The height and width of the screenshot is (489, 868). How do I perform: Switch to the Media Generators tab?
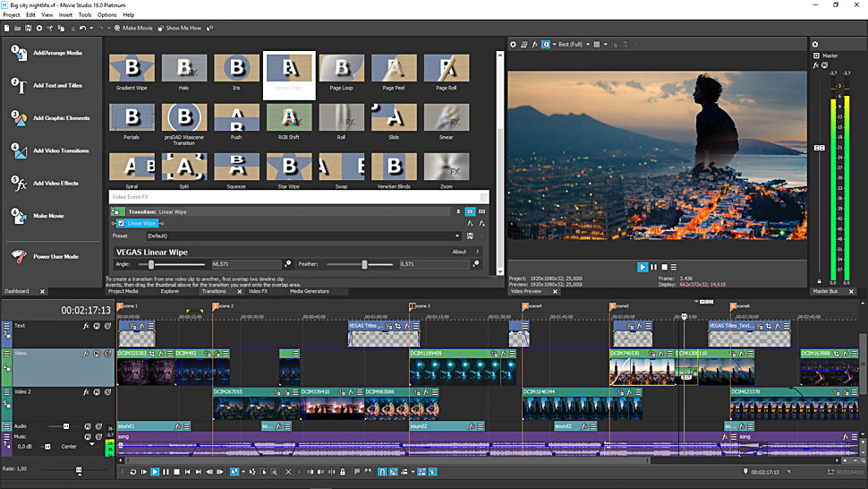click(x=310, y=291)
